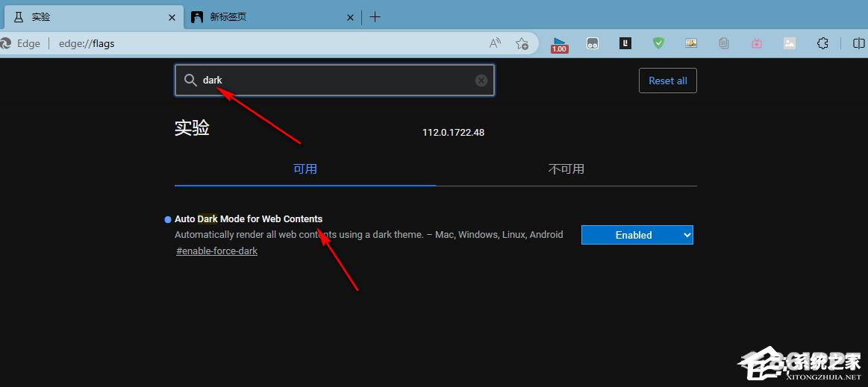Open the pink TV extension icon
This screenshot has width=868, height=387.
pyautogui.click(x=757, y=43)
